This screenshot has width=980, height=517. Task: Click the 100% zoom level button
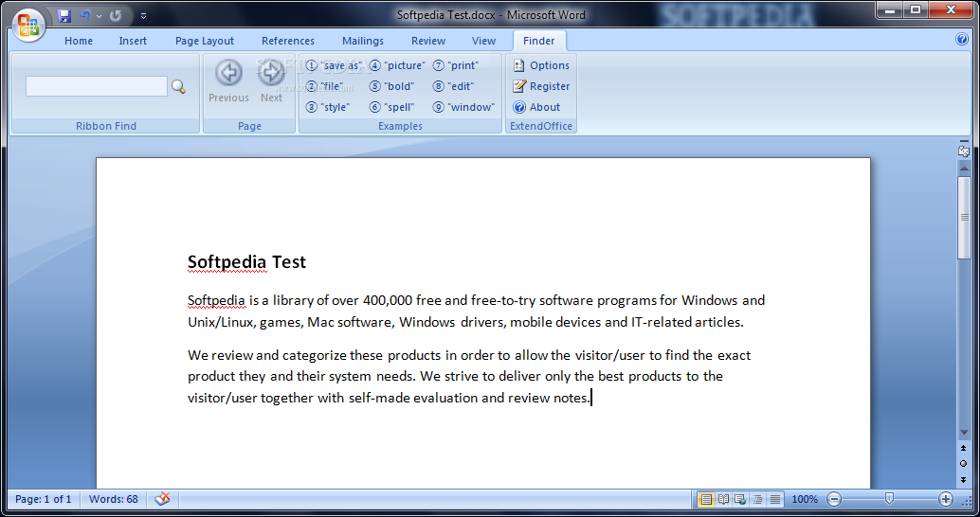[x=805, y=499]
